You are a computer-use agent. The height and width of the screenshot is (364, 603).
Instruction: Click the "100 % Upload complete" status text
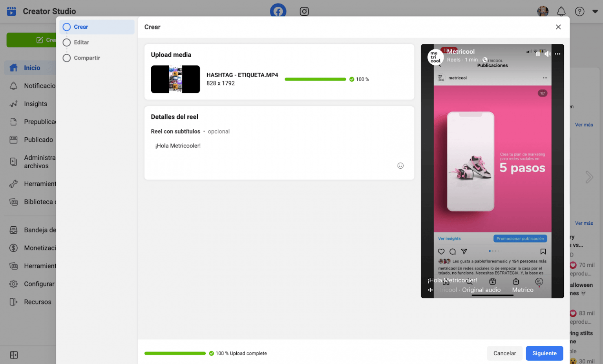tap(241, 353)
